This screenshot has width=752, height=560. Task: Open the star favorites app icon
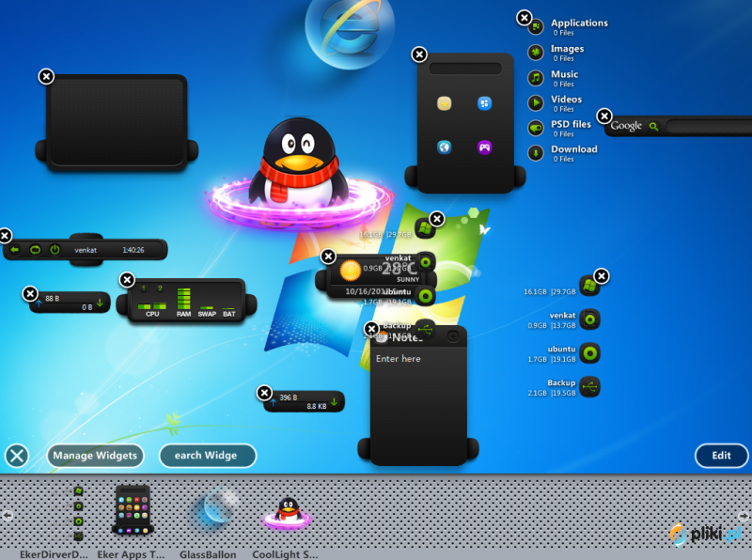[444, 103]
